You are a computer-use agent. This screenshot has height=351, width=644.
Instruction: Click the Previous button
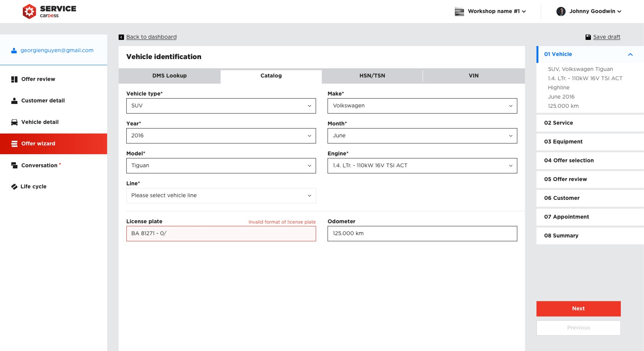(578, 328)
